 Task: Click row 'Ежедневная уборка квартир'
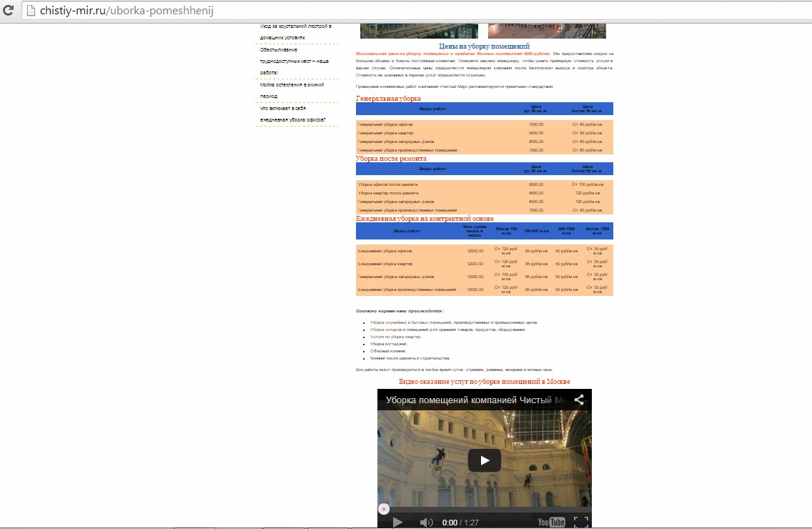click(484, 264)
